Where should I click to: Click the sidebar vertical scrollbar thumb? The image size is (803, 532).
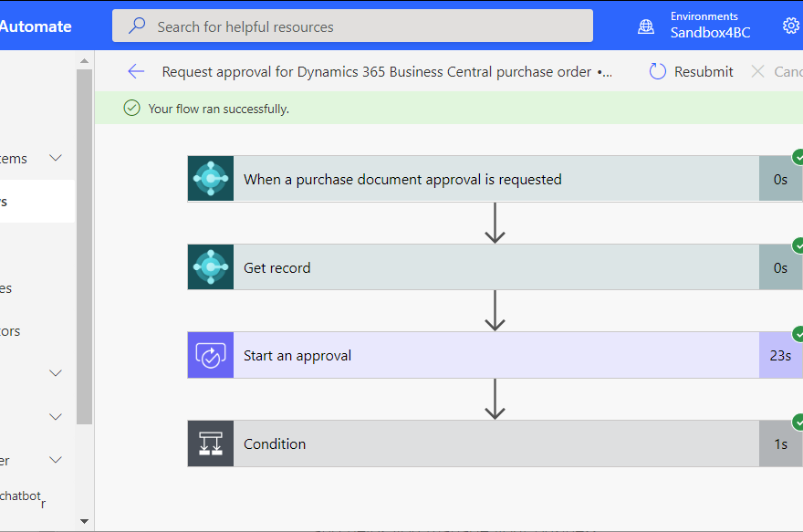click(x=85, y=246)
